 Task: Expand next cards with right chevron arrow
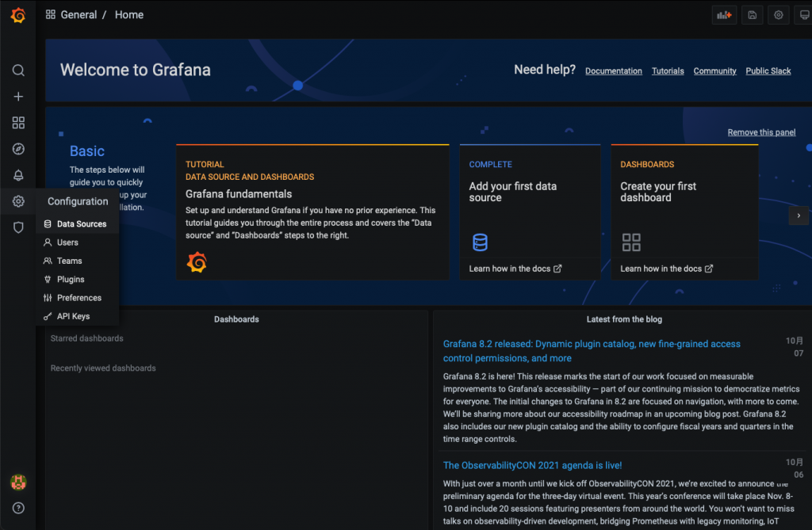click(x=799, y=215)
